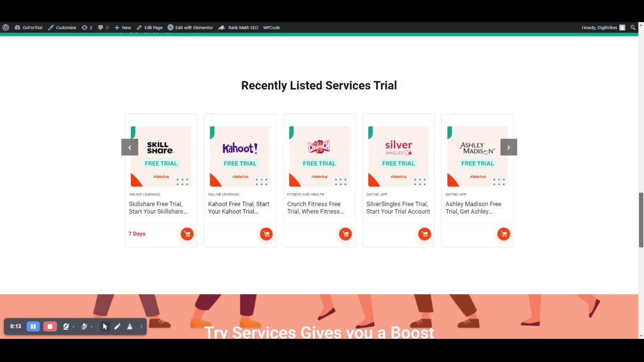Click the Crunch Fitness card cart icon
Image resolution: width=644 pixels, height=362 pixels.
click(345, 234)
